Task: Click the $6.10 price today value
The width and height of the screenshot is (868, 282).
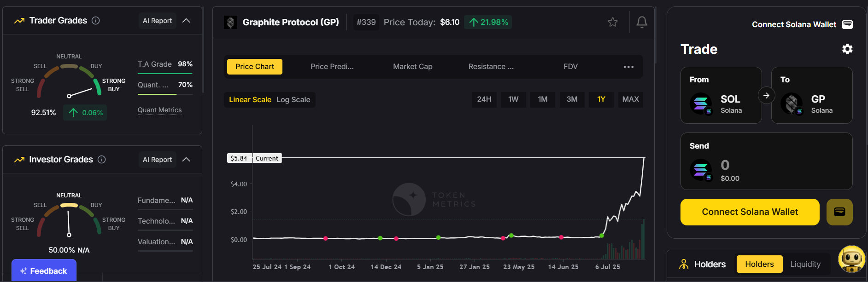Action: pyautogui.click(x=450, y=22)
